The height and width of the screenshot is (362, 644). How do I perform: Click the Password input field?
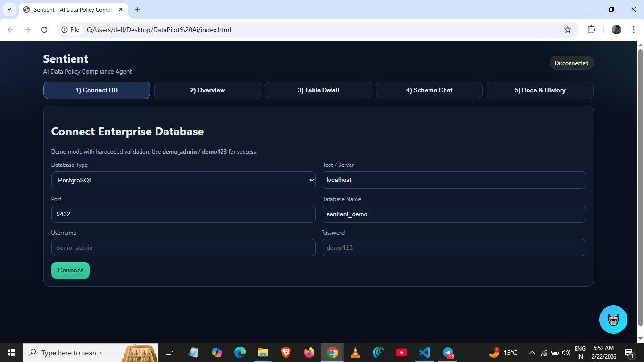(454, 247)
